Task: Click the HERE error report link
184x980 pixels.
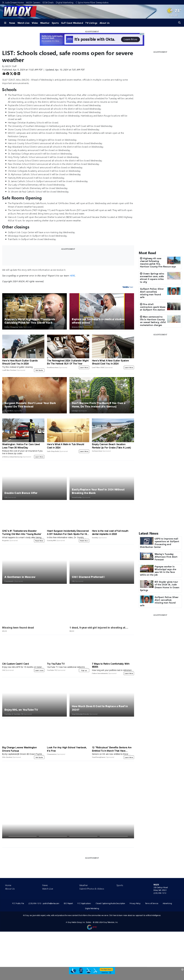Action: pos(72,275)
